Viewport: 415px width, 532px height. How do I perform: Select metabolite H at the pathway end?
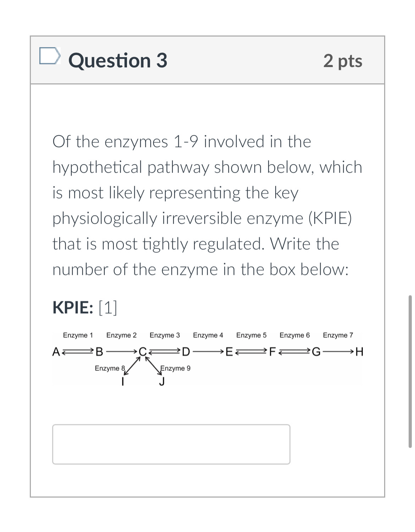point(359,352)
